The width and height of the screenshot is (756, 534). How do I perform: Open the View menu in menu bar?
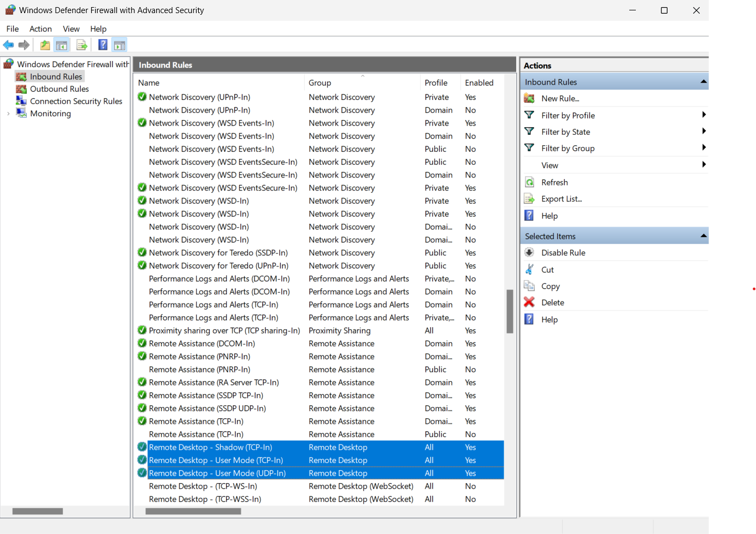(x=71, y=29)
